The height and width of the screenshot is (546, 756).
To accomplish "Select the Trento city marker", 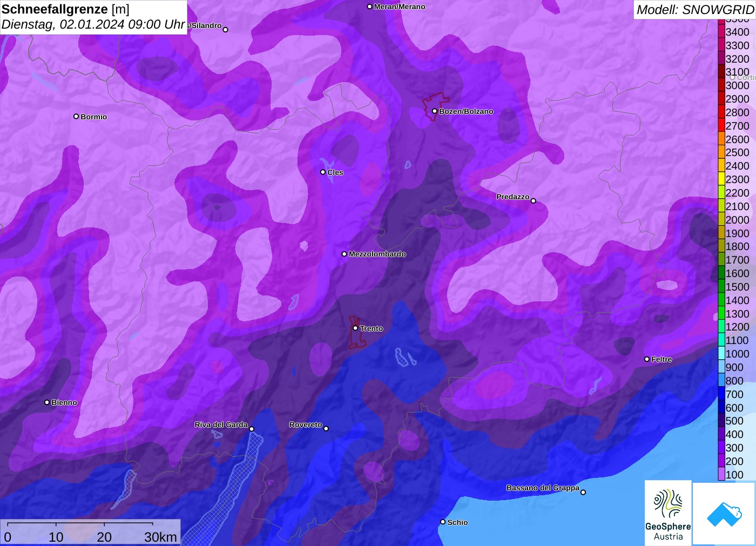I will (355, 328).
